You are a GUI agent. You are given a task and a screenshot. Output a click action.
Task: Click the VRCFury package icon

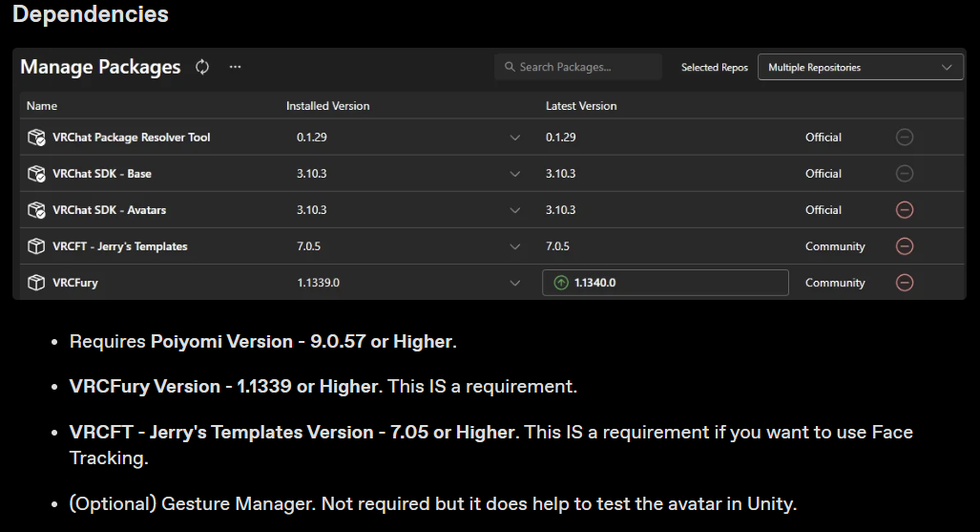(x=36, y=283)
